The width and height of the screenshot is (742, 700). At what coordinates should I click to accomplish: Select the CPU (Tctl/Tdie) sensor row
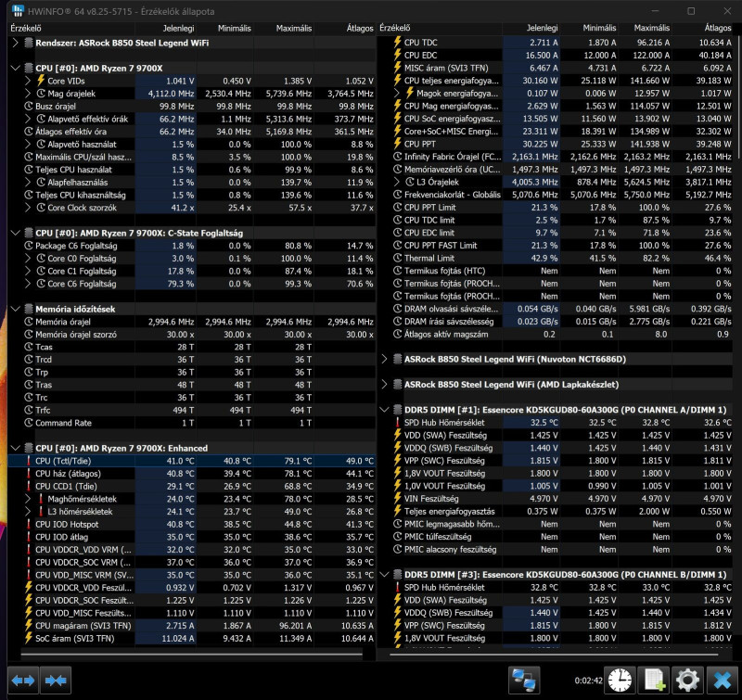pyautogui.click(x=192, y=461)
